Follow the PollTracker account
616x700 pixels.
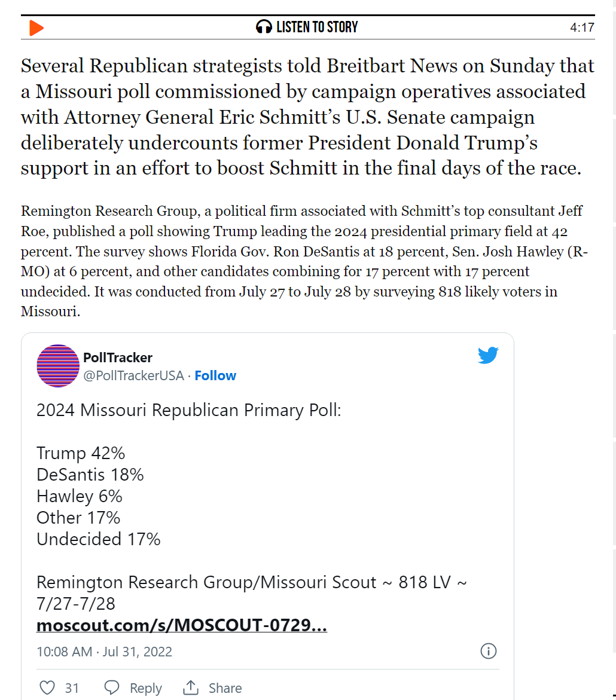215,375
